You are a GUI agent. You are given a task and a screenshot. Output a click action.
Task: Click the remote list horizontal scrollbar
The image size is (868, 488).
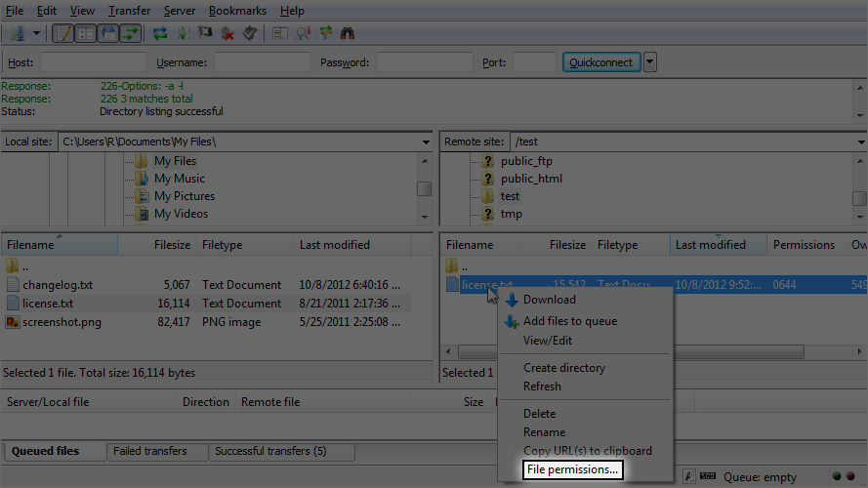tap(654, 351)
